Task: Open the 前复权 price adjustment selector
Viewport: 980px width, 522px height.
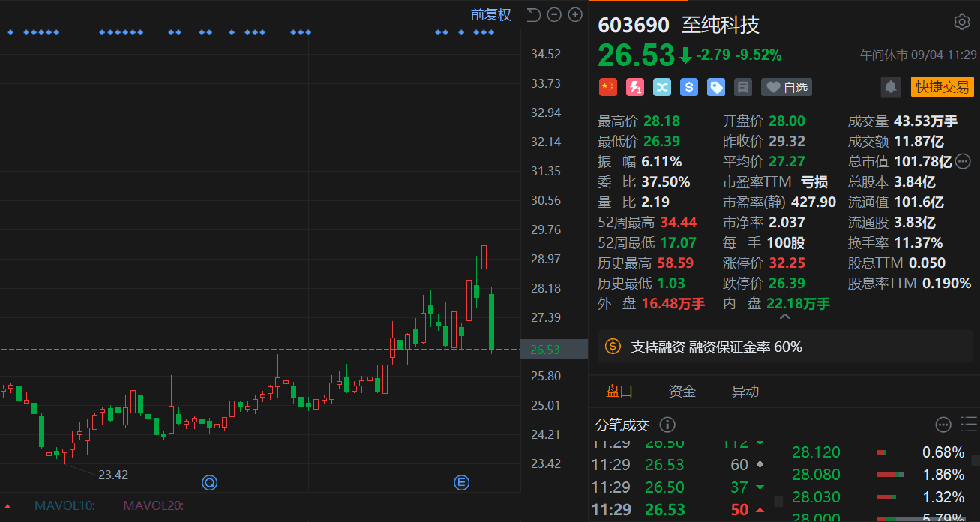Action: pos(490,14)
